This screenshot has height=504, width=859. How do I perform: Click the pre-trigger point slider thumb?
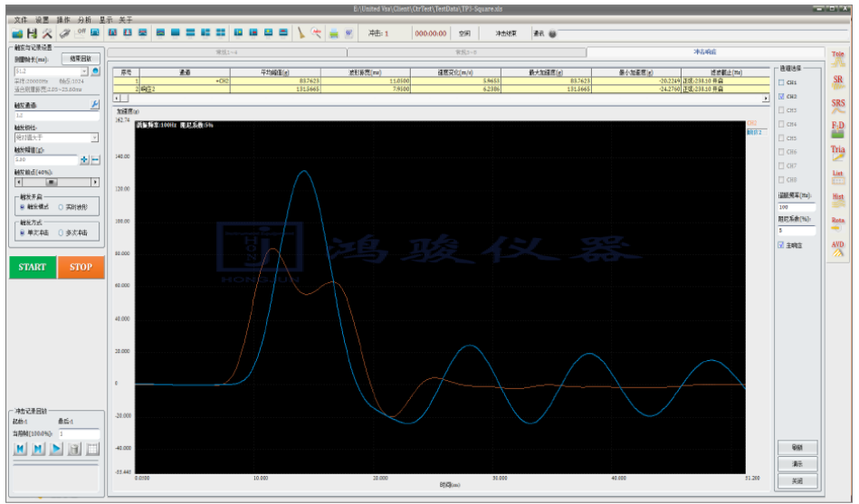pos(51,182)
